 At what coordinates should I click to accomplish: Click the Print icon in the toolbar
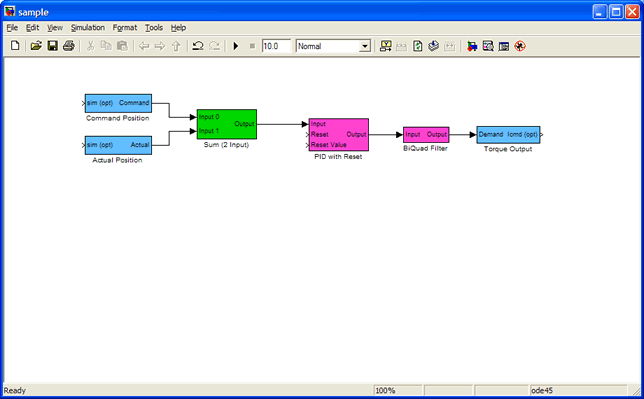click(69, 46)
